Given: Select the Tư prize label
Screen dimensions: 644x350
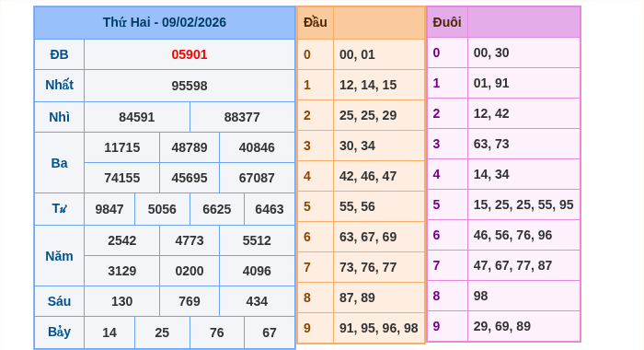Looking at the screenshot, I should 59,209.
